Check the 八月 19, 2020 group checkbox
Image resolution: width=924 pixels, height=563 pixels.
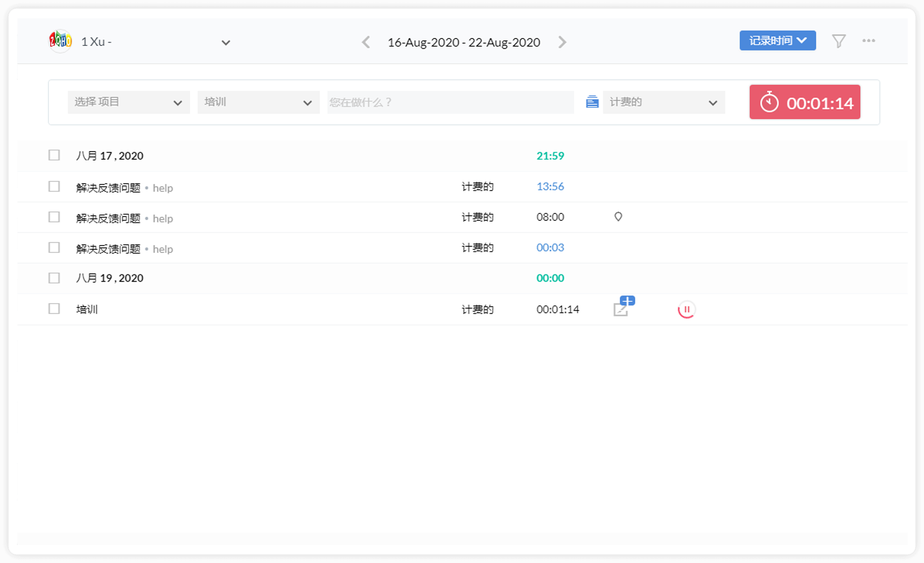[x=54, y=278]
